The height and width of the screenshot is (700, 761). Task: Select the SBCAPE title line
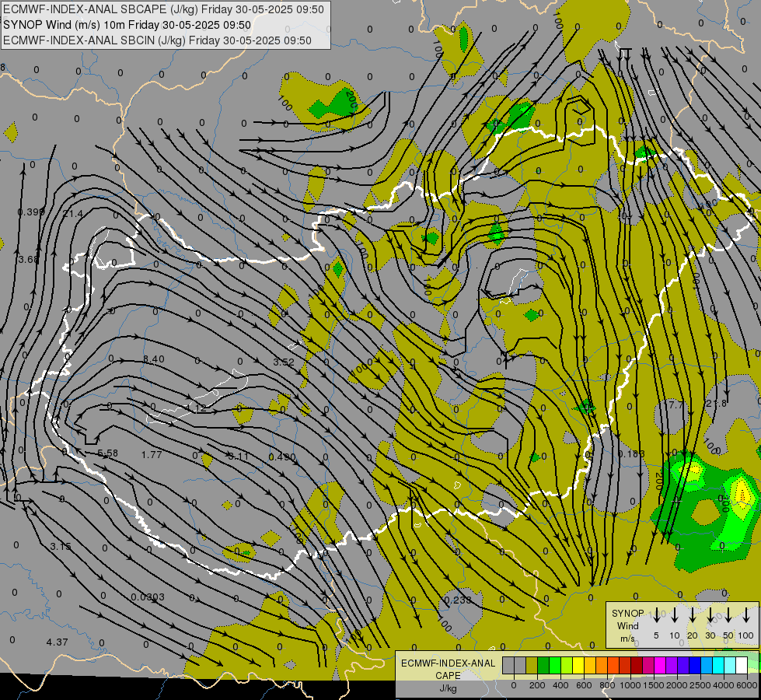pyautogui.click(x=163, y=9)
